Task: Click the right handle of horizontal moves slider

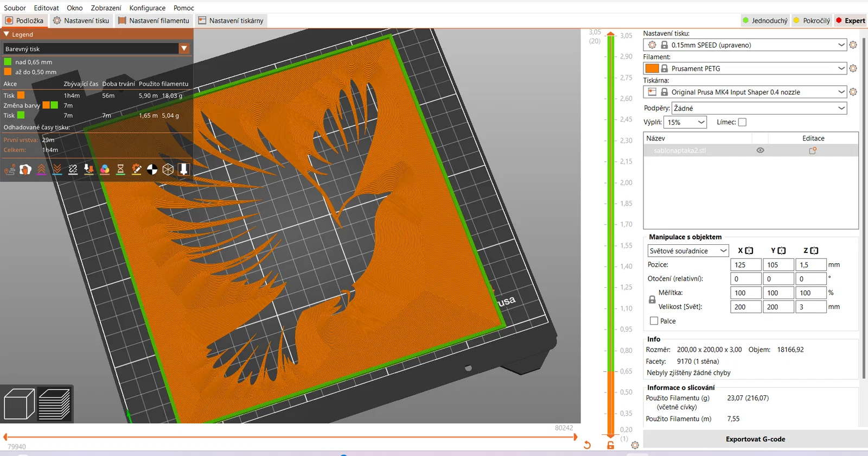Action: coord(575,437)
